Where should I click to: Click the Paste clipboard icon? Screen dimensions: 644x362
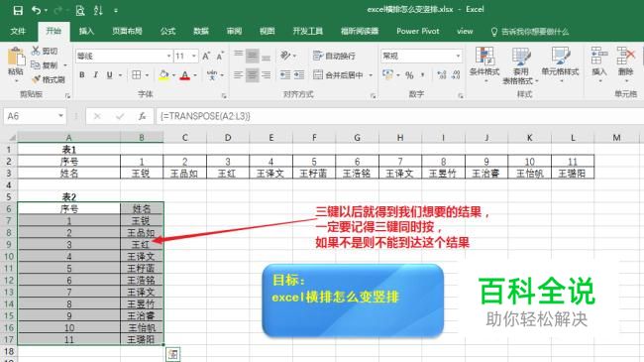(x=16, y=57)
